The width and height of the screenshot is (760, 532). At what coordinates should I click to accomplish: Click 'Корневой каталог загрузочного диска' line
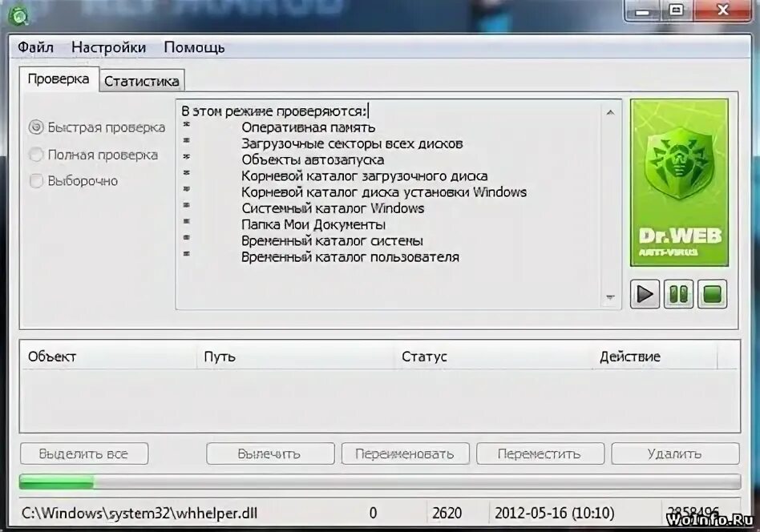[x=365, y=176]
